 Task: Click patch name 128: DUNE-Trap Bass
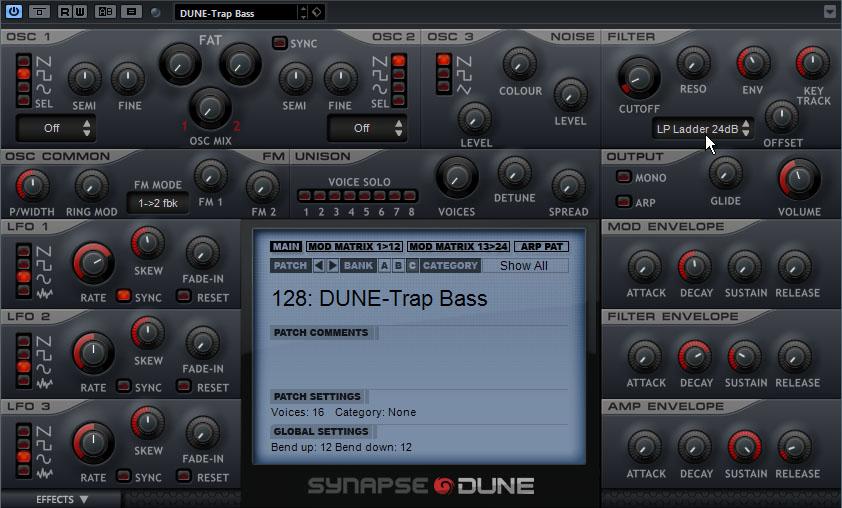(x=380, y=299)
